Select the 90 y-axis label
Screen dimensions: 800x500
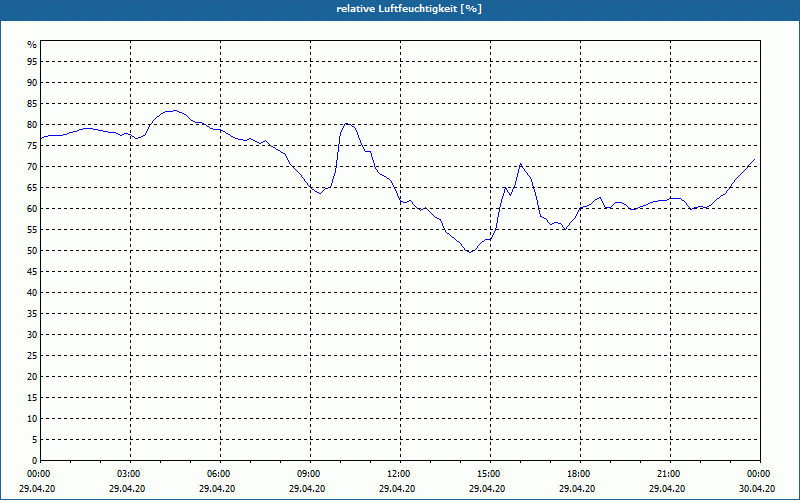pos(32,83)
